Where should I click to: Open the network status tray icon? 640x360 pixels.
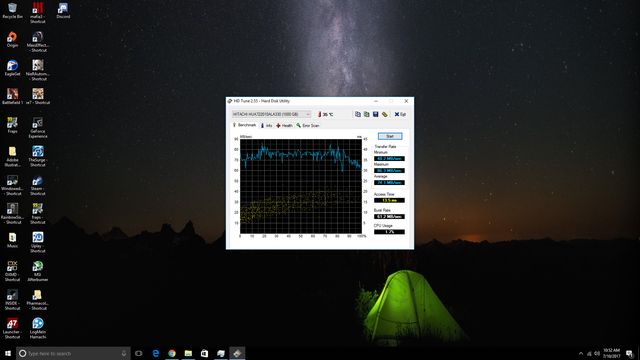coord(589,353)
